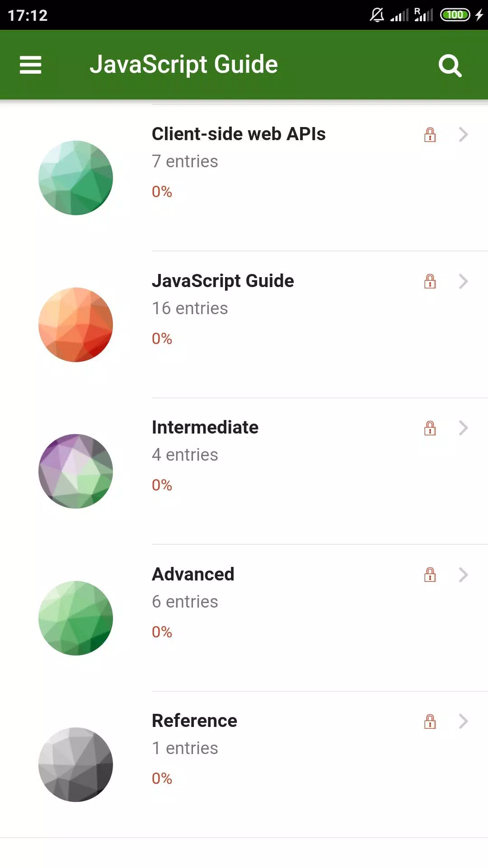Select the purple and green gem thumbnail

pyautogui.click(x=75, y=471)
